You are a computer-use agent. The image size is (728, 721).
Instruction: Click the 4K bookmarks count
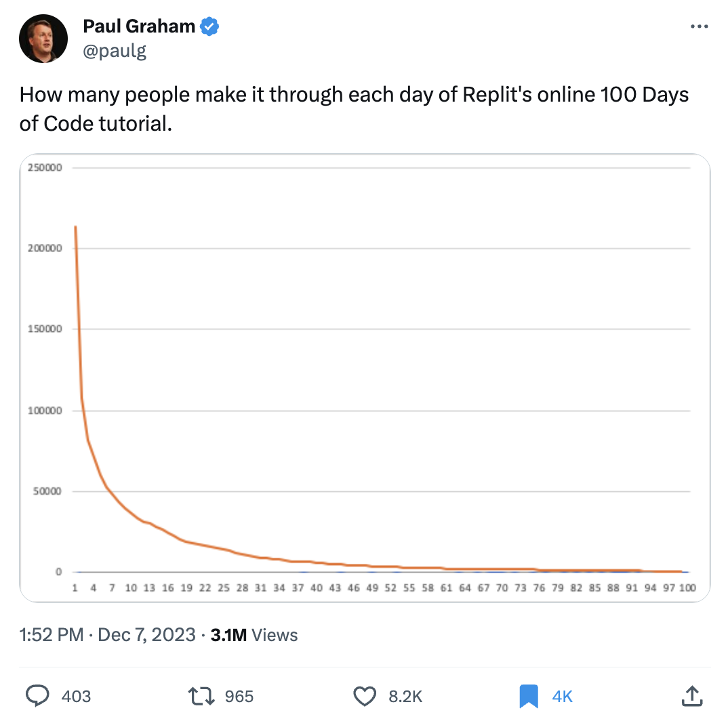(x=563, y=697)
